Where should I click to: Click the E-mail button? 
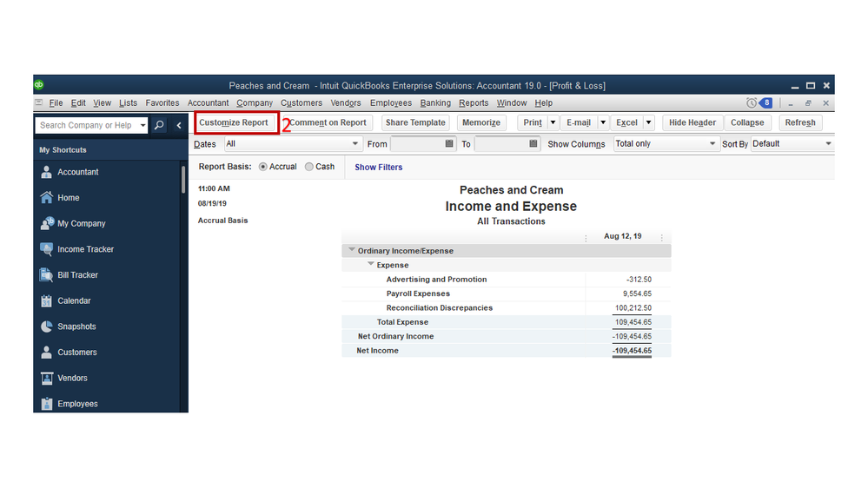click(x=579, y=122)
